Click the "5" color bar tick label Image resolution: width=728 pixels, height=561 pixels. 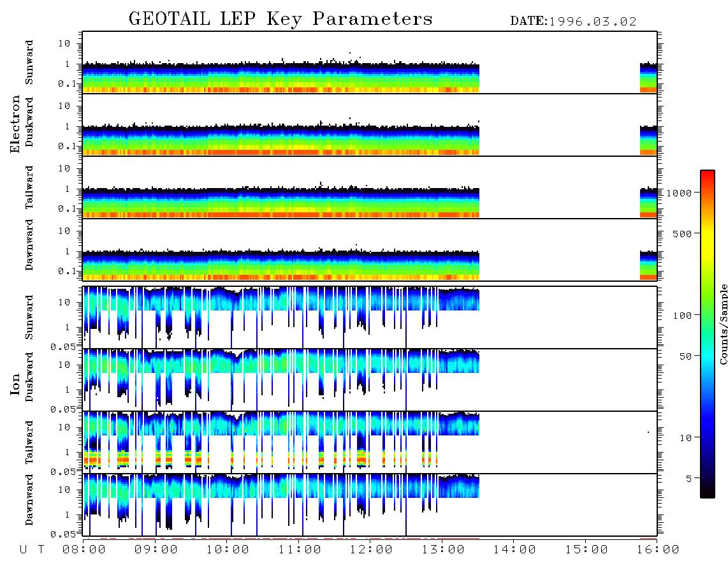689,479
